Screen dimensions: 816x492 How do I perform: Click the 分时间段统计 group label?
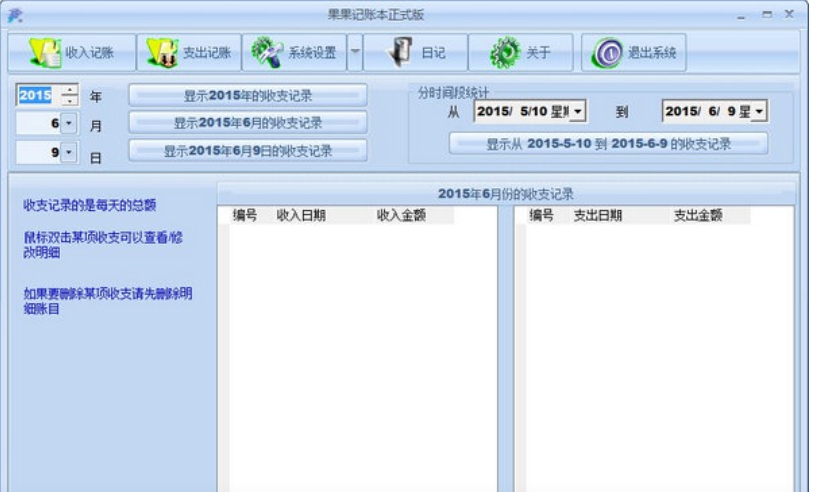453,93
